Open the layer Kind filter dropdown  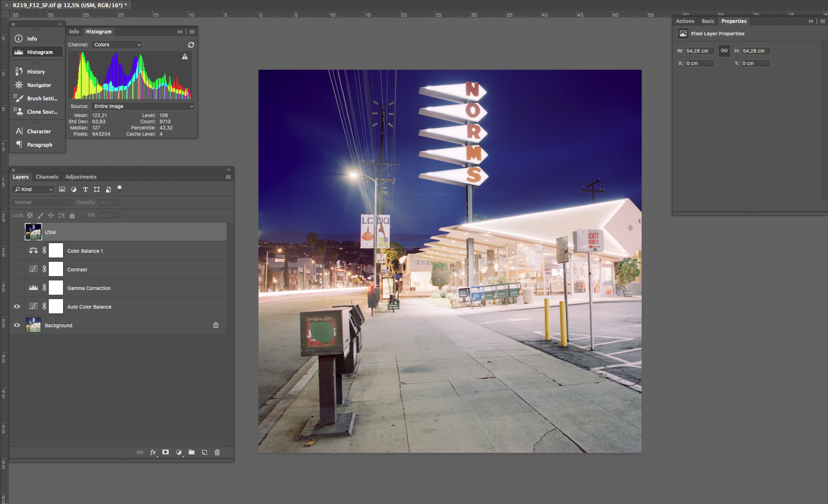coord(33,190)
